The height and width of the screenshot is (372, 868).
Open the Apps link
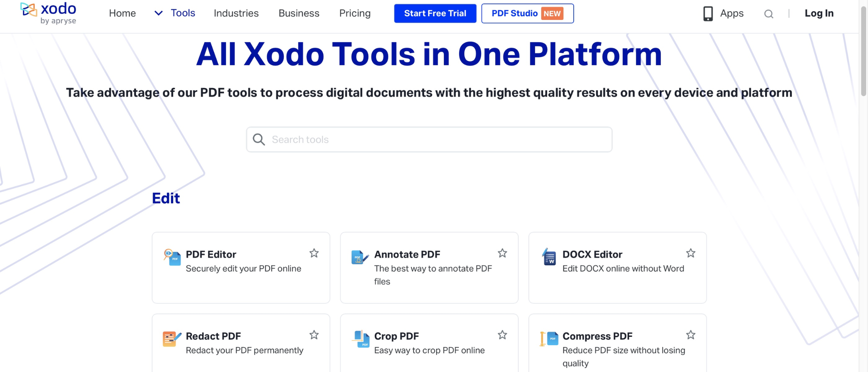(732, 13)
